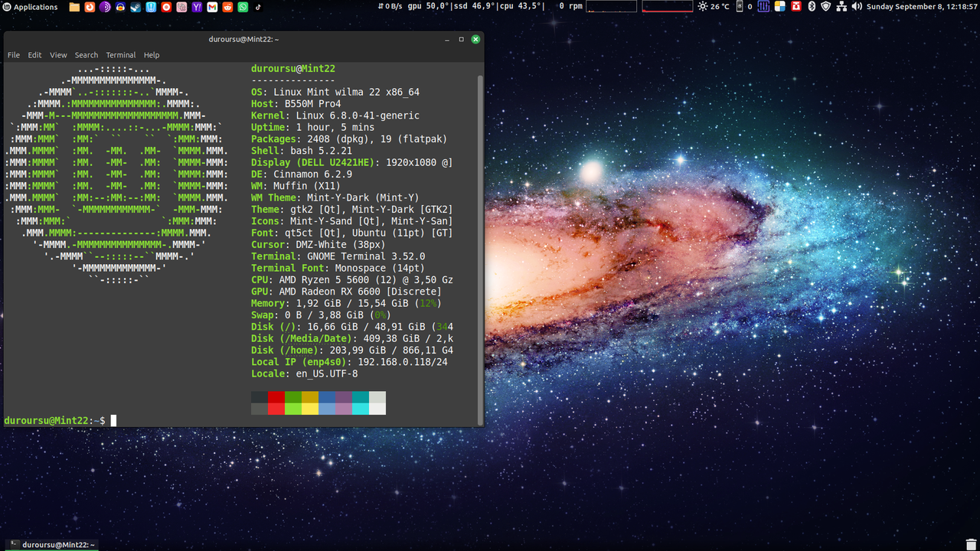Open the Steam launcher in panel
The width and height of the screenshot is (980, 551).
click(136, 7)
